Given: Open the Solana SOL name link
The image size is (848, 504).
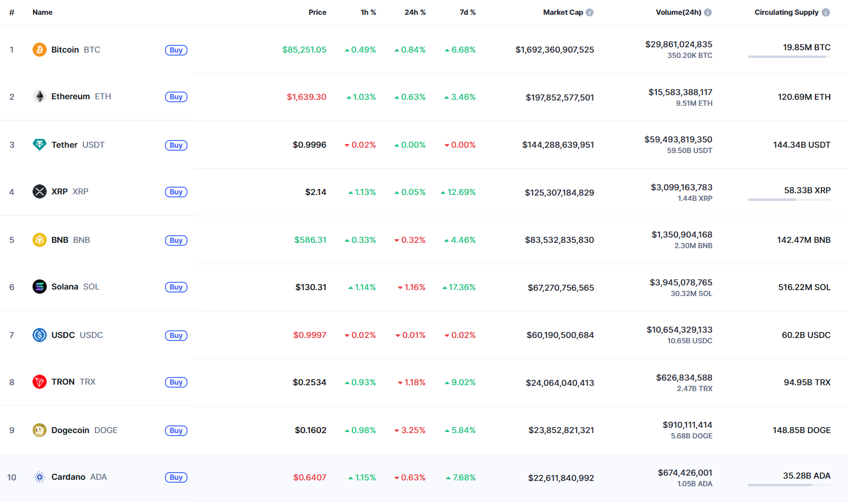Looking at the screenshot, I should click(75, 287).
